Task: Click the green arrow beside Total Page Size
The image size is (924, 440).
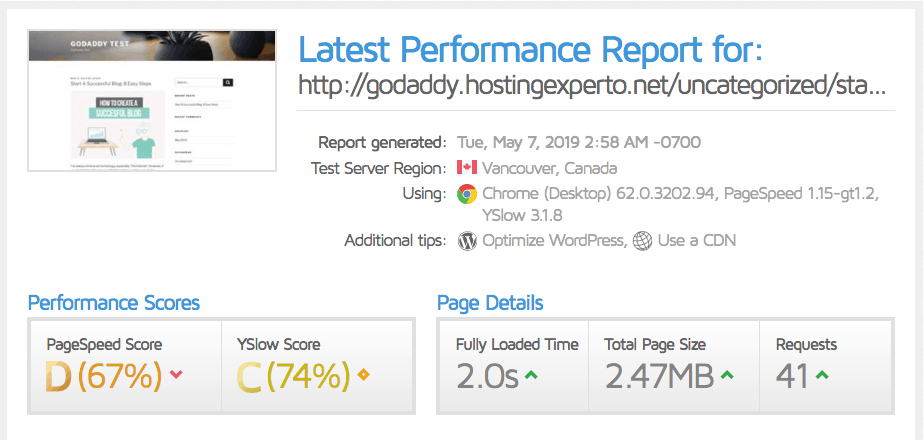Action: tap(728, 374)
